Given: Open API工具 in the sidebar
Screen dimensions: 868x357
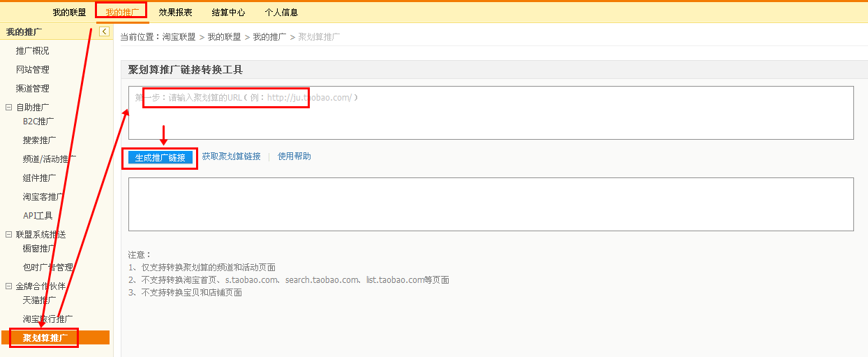Looking at the screenshot, I should [38, 216].
